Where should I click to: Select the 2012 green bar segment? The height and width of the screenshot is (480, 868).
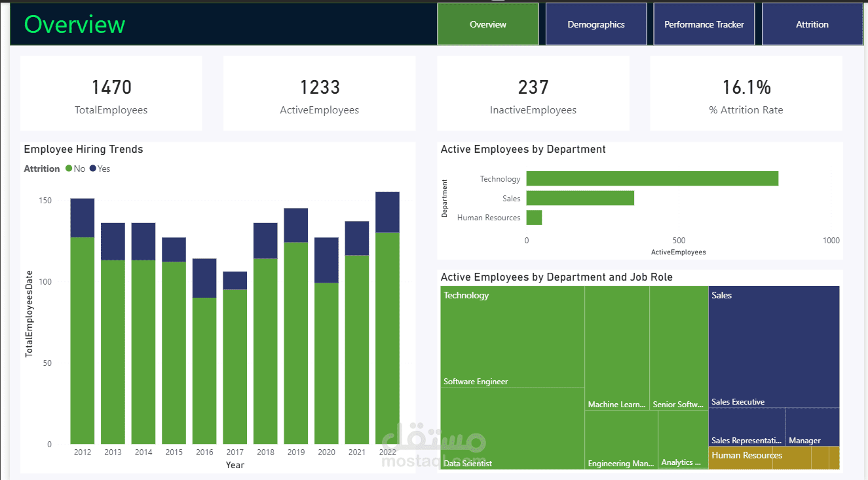pos(83,340)
